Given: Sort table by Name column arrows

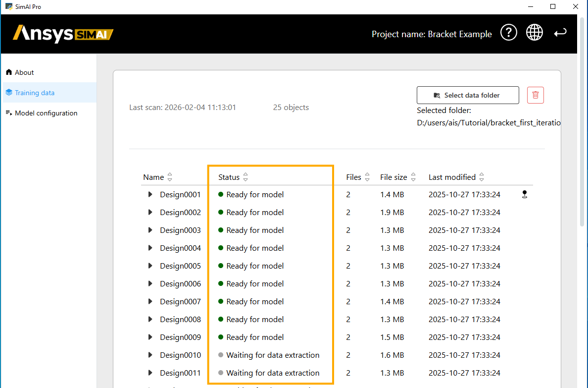Looking at the screenshot, I should click(x=170, y=177).
